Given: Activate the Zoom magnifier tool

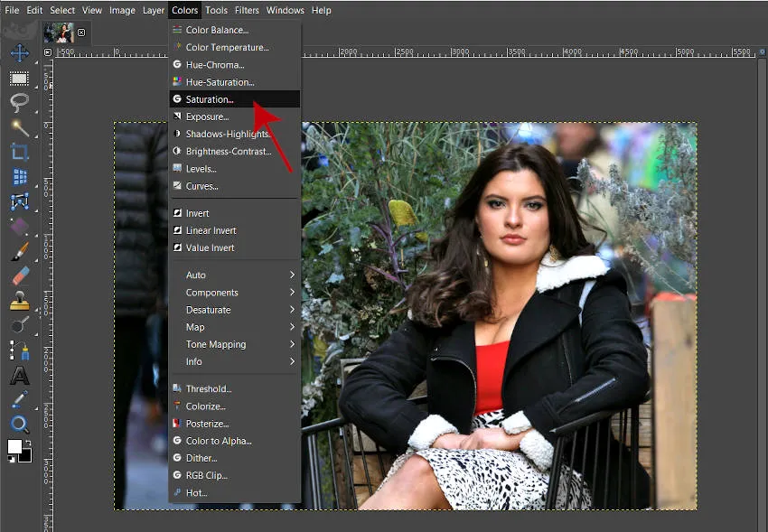Looking at the screenshot, I should (19, 425).
